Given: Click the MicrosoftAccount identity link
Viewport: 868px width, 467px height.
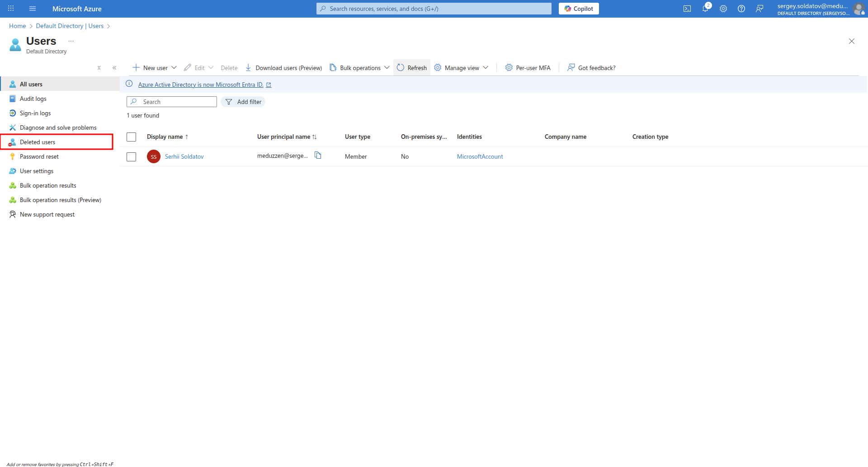Looking at the screenshot, I should coord(480,156).
